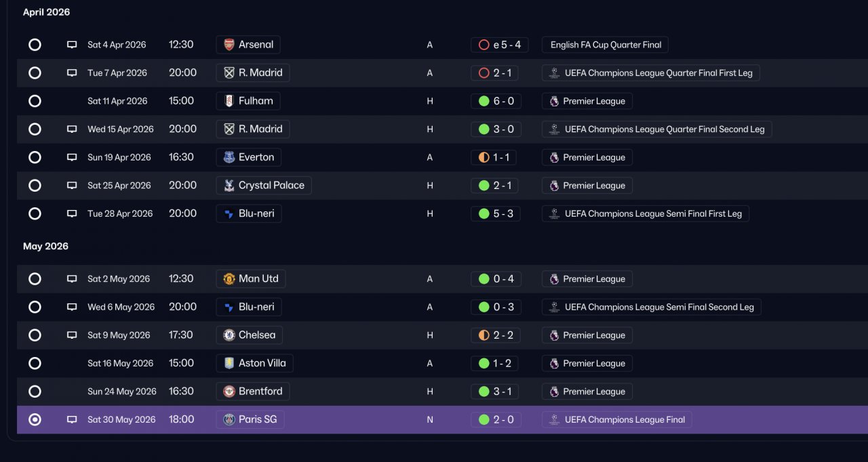868x462 pixels.
Task: Click the Arsenal club crest icon
Action: pos(229,45)
